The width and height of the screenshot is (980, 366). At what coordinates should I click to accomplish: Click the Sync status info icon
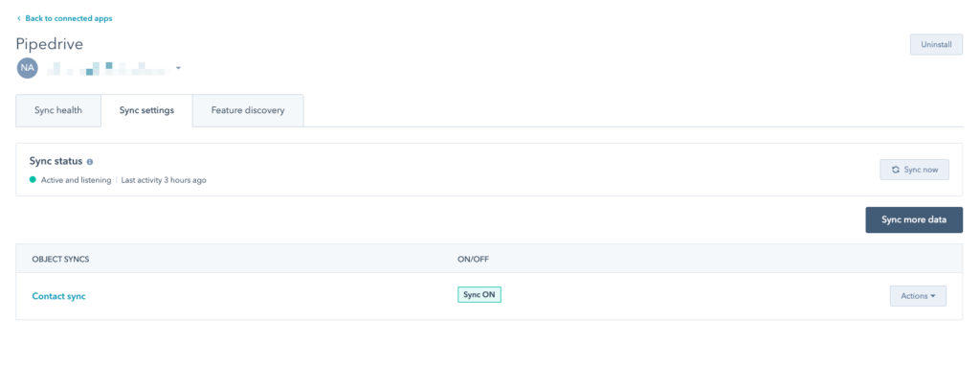click(x=90, y=161)
